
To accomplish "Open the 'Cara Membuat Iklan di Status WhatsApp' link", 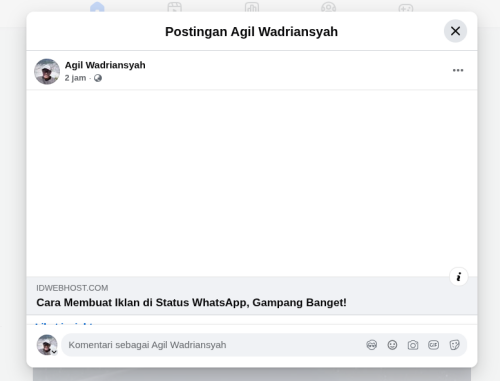I will pyautogui.click(x=191, y=302).
